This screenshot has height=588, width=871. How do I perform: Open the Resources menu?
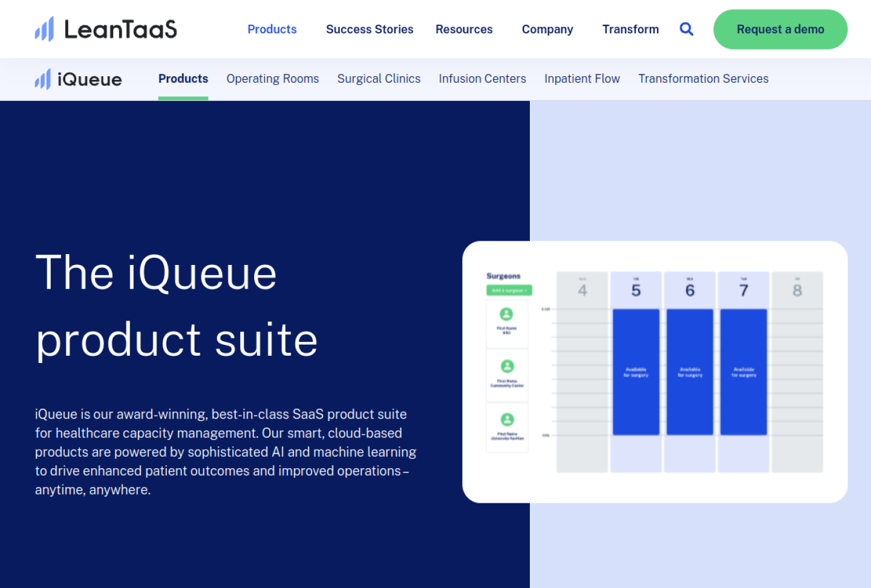464,29
